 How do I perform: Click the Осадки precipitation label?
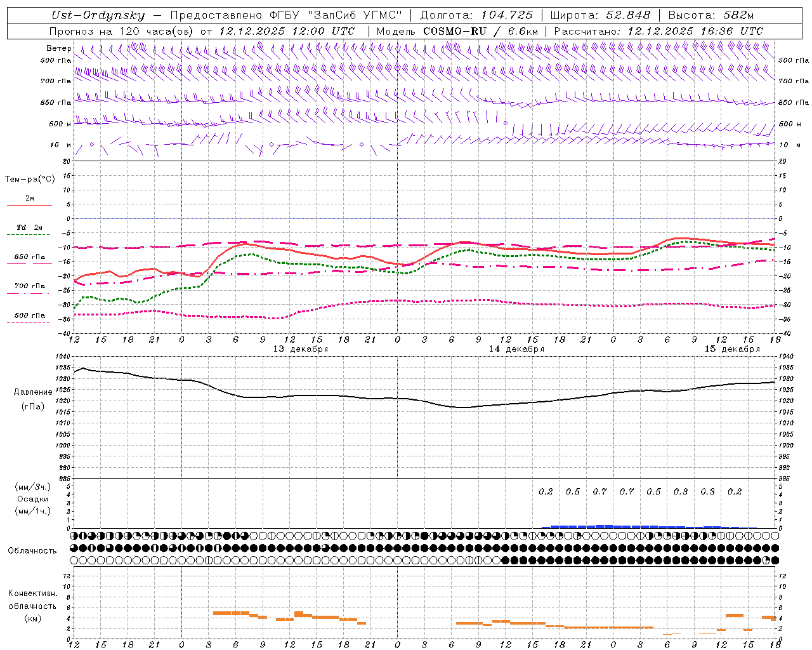click(33, 499)
